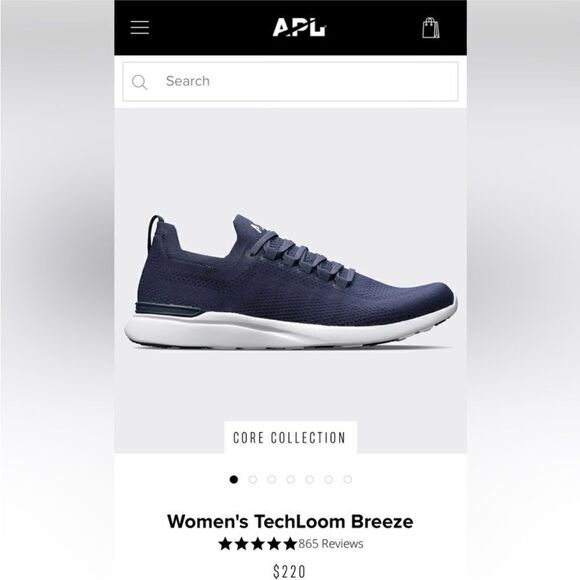Screen dimensions: 580x580
Task: Select the second carousel dot
Action: [x=253, y=479]
